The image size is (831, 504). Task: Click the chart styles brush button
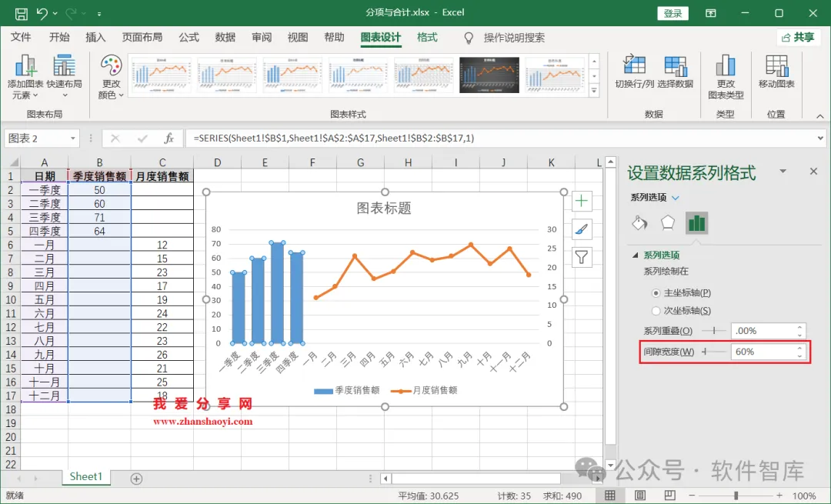point(582,229)
